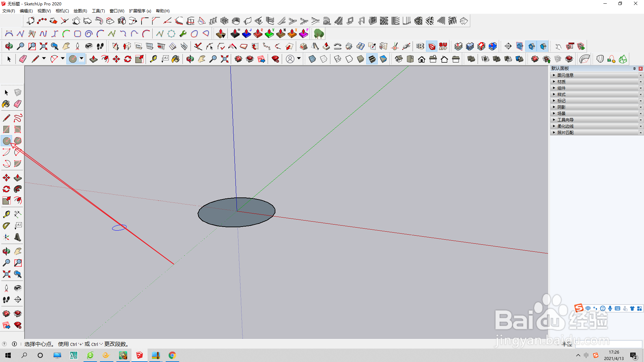
Task: Open the Circle tool dropdown arrow
Action: click(82, 59)
